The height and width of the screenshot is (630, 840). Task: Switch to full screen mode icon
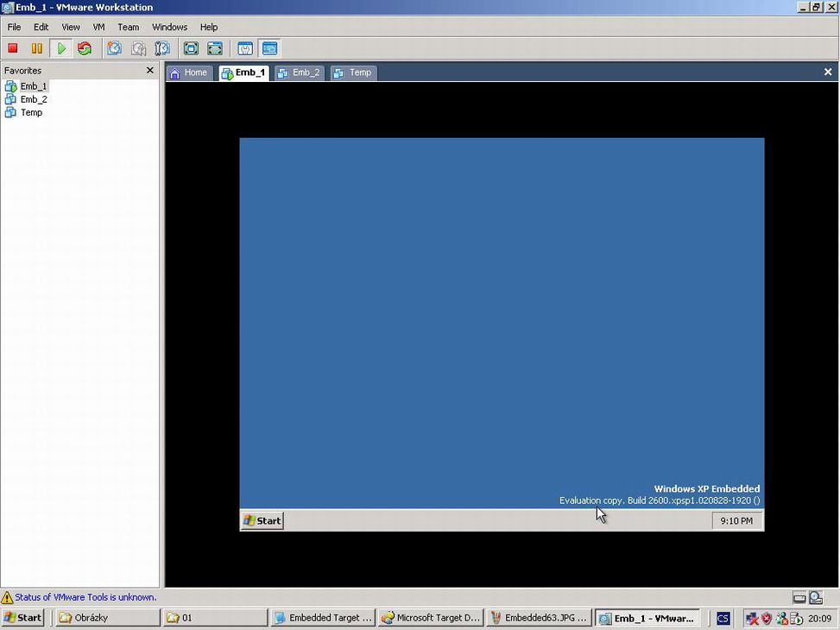pos(192,48)
